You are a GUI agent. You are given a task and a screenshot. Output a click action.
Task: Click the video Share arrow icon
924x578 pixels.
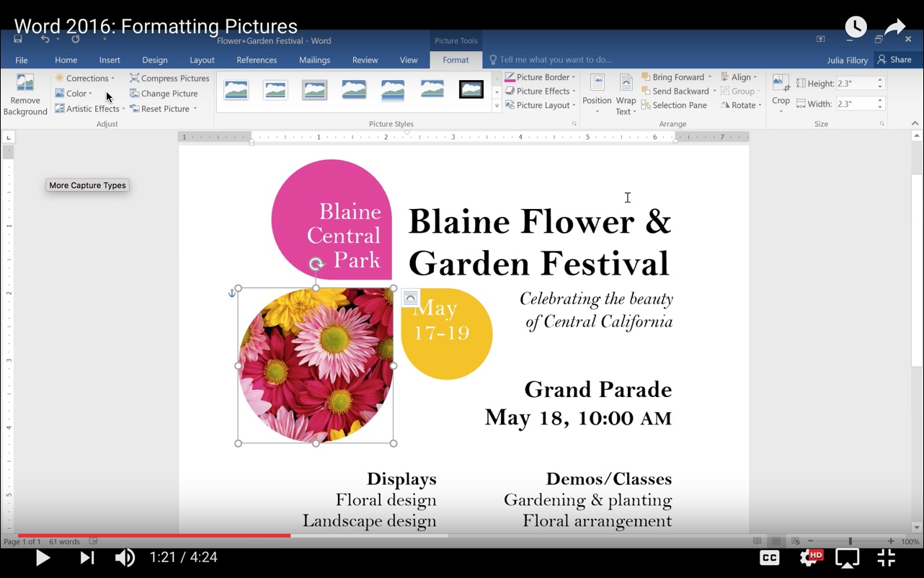[x=894, y=27]
